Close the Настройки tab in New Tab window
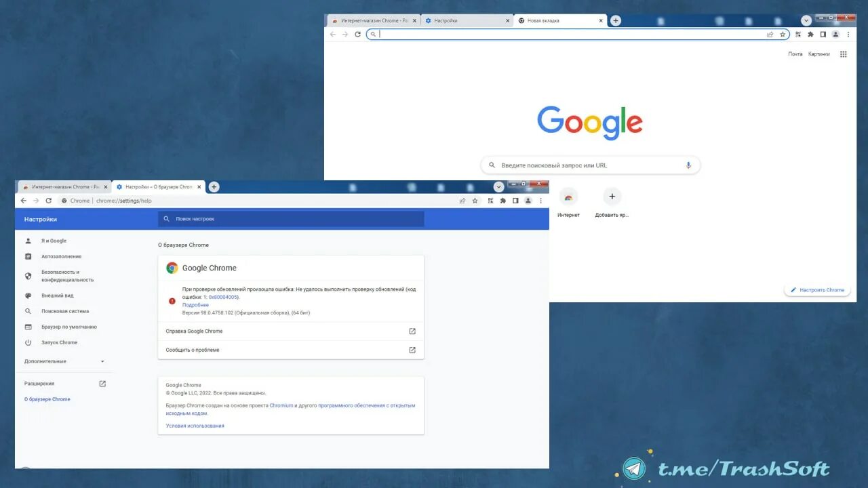Image resolution: width=868 pixels, height=488 pixels. 508,20
